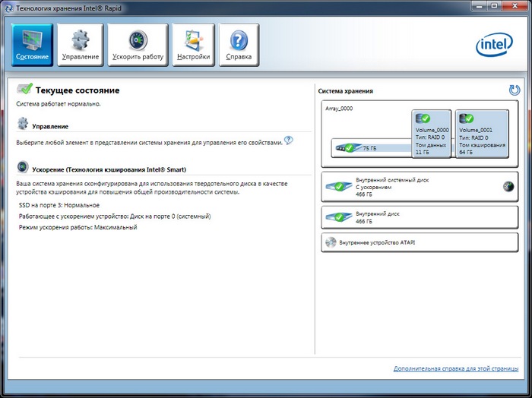Viewport: 532px width, 398px height.
Task: Click Система работает нормально text
Action: tap(59, 104)
